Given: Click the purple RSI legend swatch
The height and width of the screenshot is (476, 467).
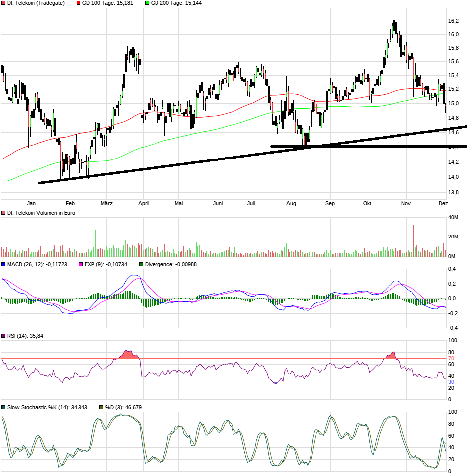Looking at the screenshot, I should 3,336.
